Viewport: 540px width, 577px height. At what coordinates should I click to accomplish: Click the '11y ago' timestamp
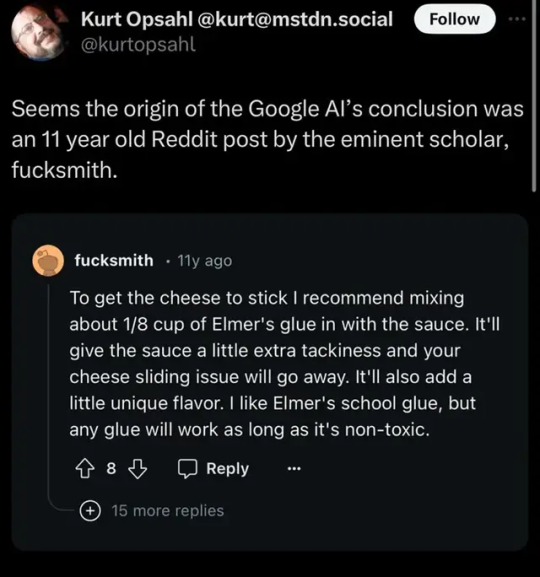(x=205, y=261)
